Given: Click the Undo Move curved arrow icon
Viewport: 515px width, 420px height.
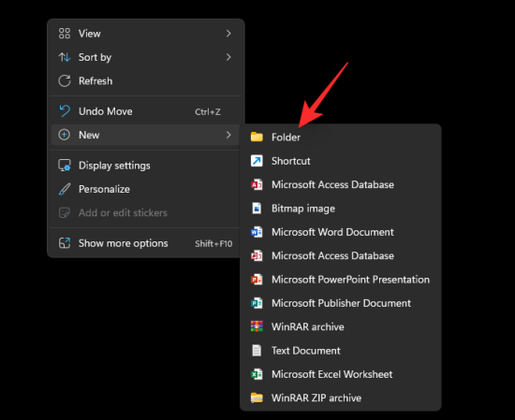Looking at the screenshot, I should (x=65, y=111).
